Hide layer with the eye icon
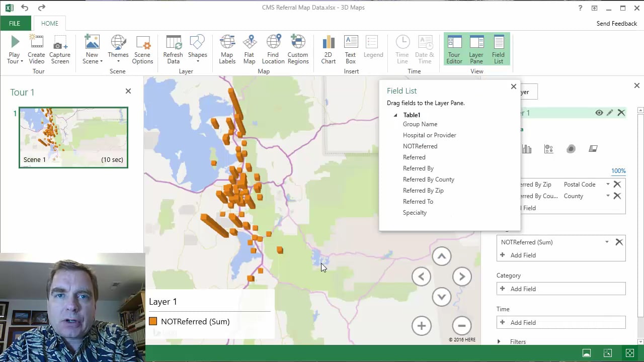Screen dimensions: 644x362 click(x=599, y=113)
